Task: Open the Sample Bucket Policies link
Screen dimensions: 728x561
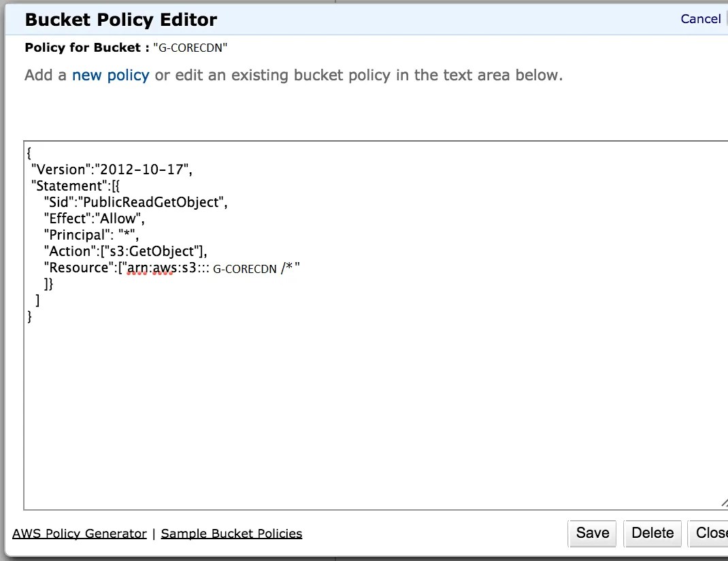Action: coord(231,533)
